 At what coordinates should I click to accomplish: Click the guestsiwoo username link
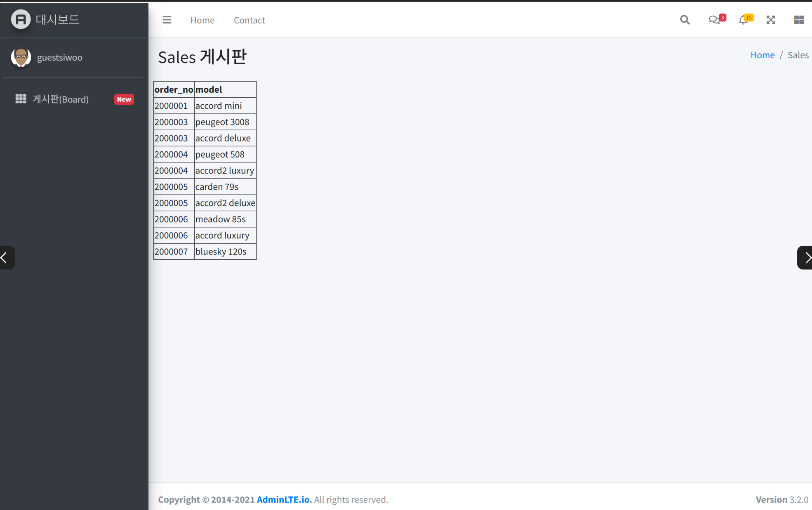click(x=60, y=57)
